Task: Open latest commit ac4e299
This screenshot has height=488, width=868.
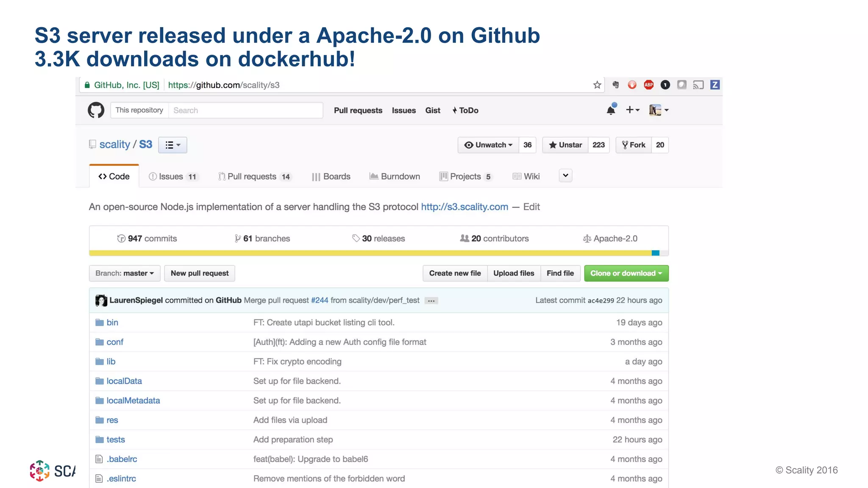Action: pos(601,301)
